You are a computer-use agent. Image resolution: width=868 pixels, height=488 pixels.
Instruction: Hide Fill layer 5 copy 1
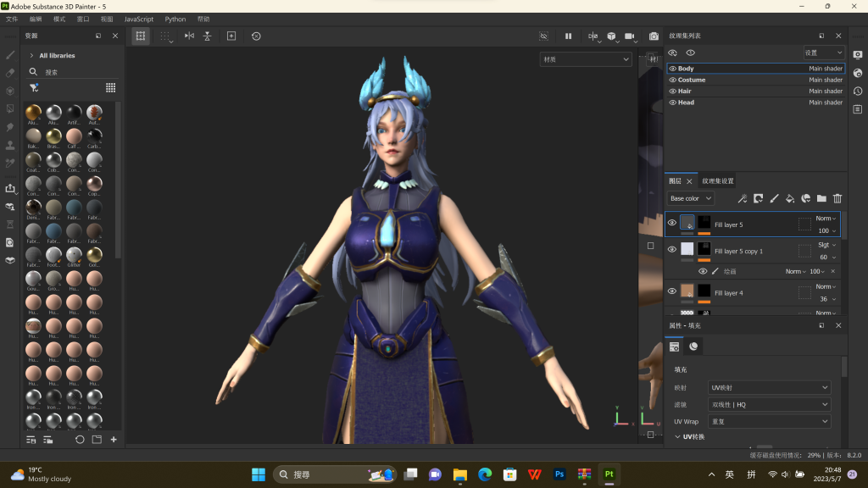(x=672, y=249)
